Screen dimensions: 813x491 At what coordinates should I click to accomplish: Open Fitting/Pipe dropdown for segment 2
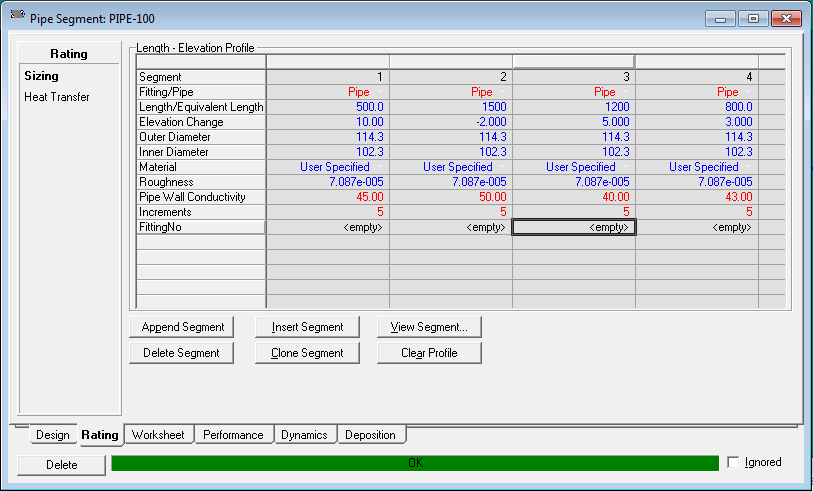coord(503,92)
